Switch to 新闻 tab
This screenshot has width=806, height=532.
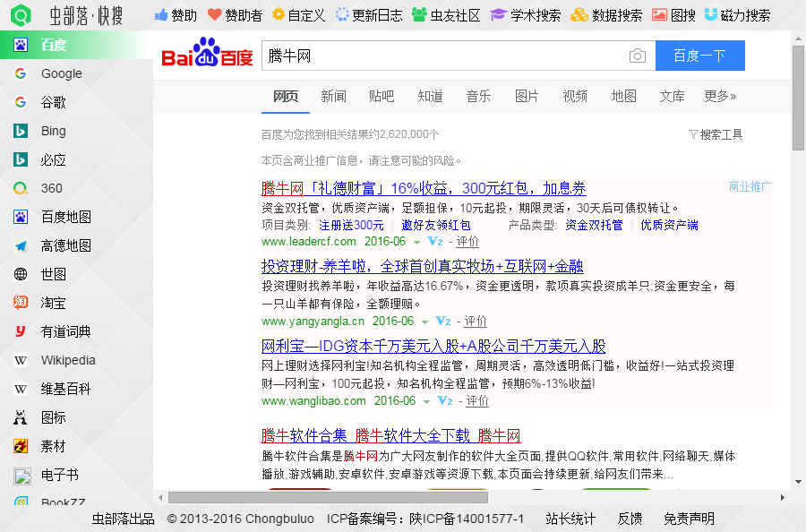click(334, 96)
